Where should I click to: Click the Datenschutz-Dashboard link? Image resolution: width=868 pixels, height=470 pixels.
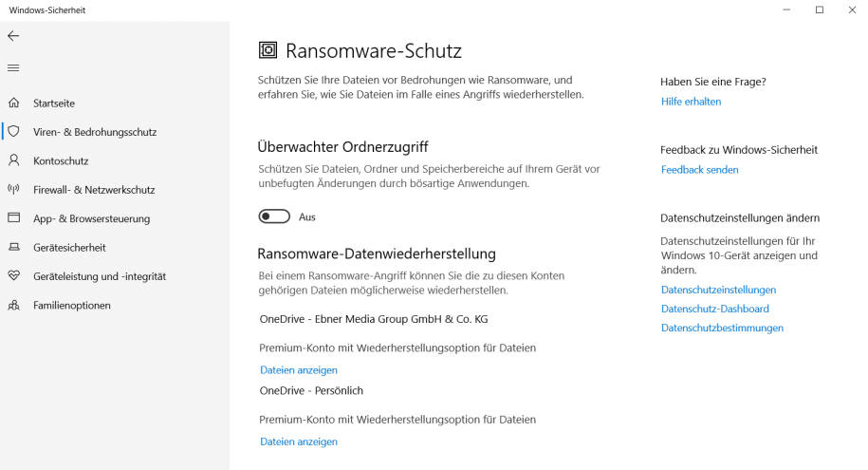click(715, 309)
